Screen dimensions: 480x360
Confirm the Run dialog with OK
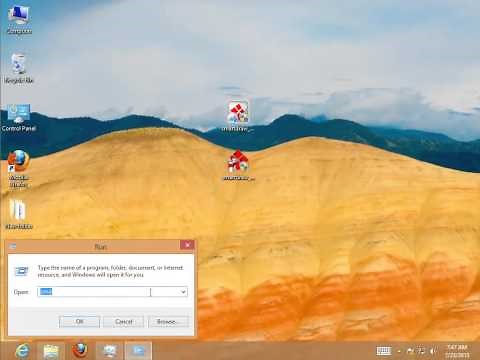[79, 322]
